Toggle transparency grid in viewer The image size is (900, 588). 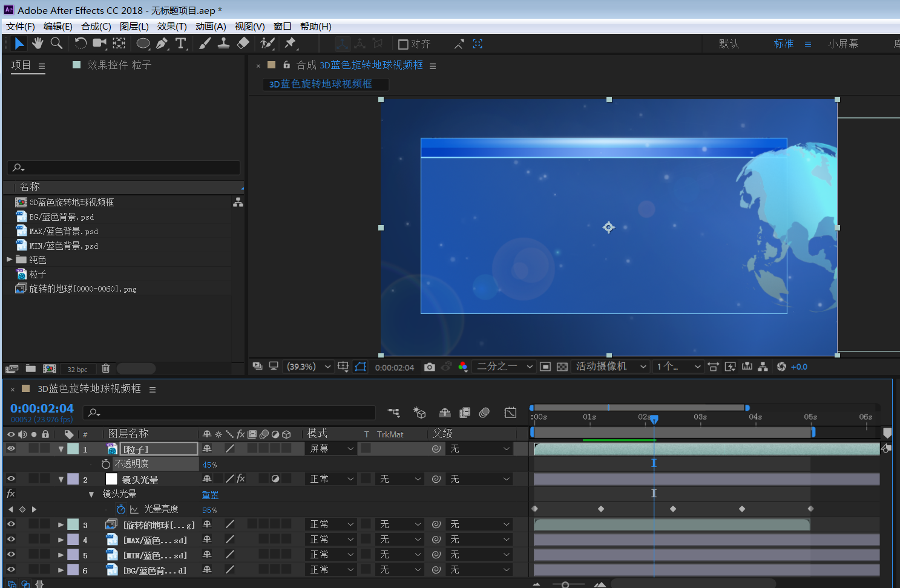click(562, 367)
